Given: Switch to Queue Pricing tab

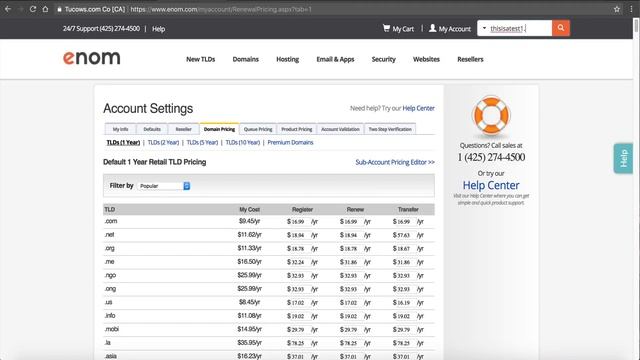Looking at the screenshot, I should (x=258, y=129).
